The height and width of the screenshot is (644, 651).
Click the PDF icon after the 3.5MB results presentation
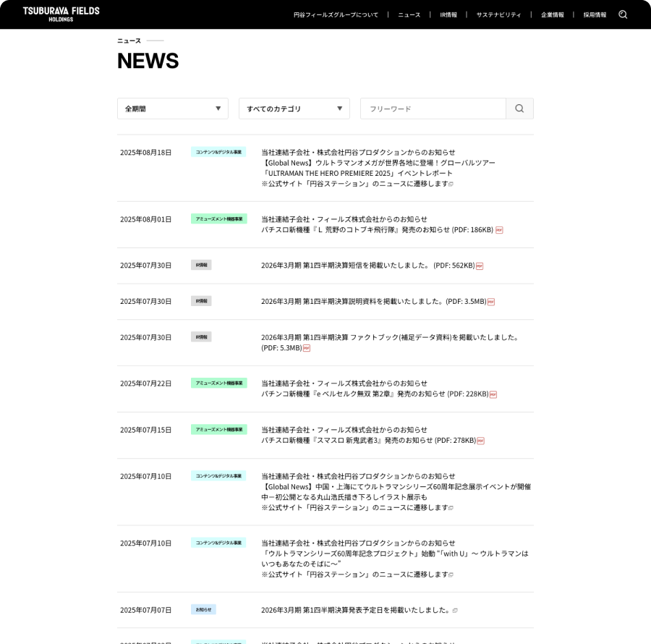coord(491,302)
